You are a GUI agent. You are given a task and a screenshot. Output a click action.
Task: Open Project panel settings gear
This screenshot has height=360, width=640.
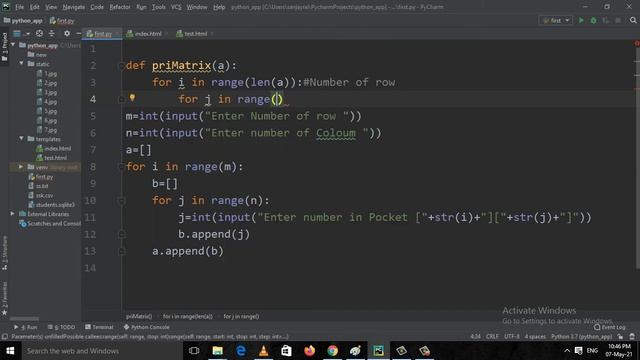pyautogui.click(x=67, y=33)
